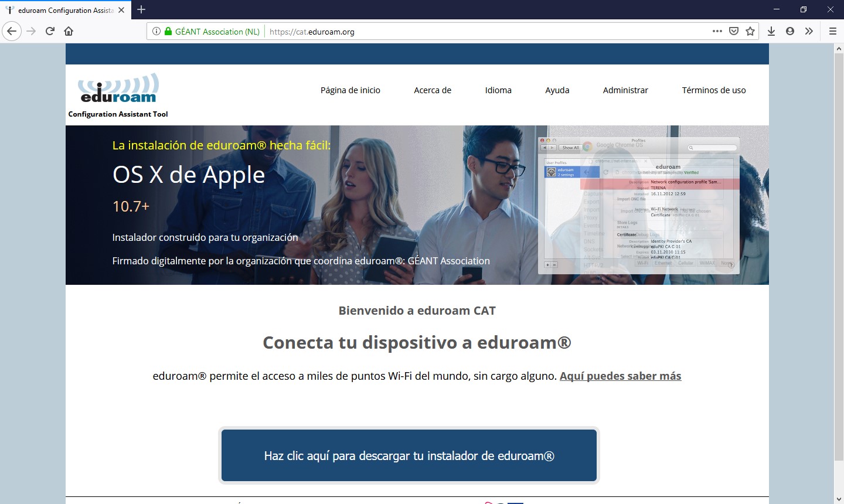Open the Administrar menu item
This screenshot has height=504, width=844.
(625, 90)
